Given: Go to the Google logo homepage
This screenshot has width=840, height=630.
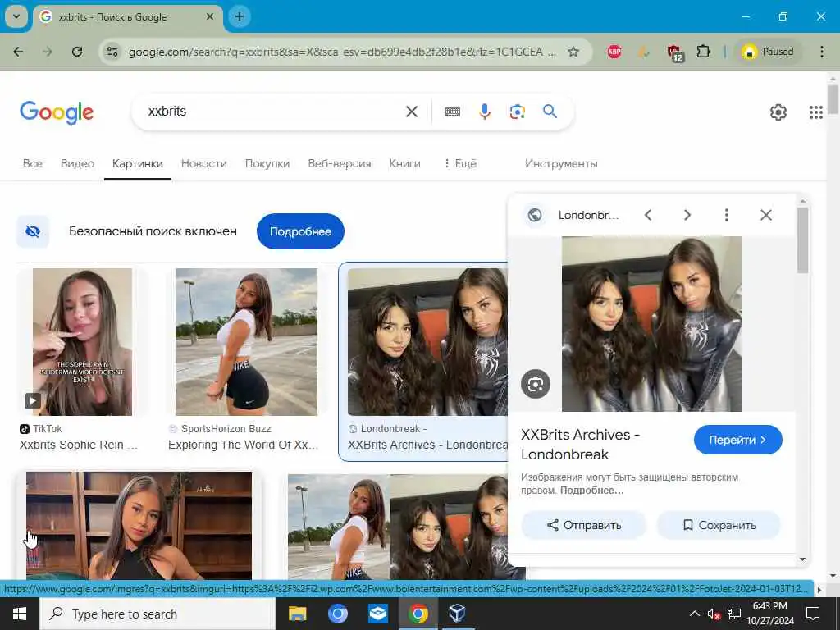Looking at the screenshot, I should [57, 112].
